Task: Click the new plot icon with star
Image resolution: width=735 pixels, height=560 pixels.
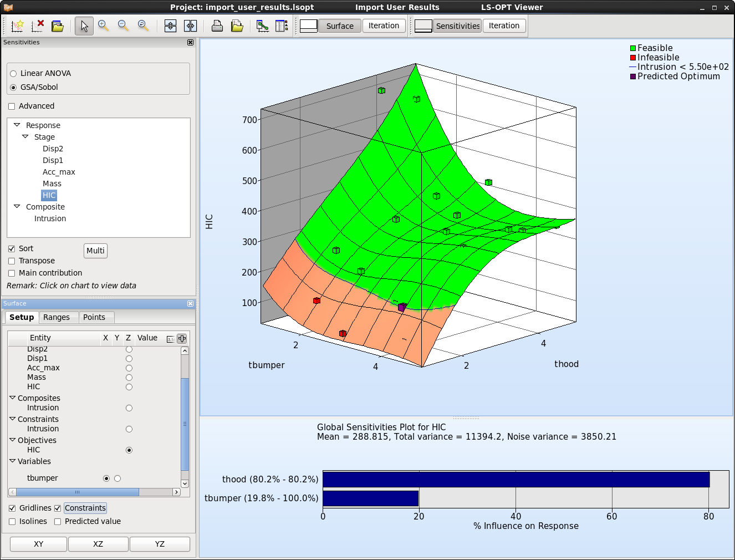Action: pyautogui.click(x=18, y=26)
